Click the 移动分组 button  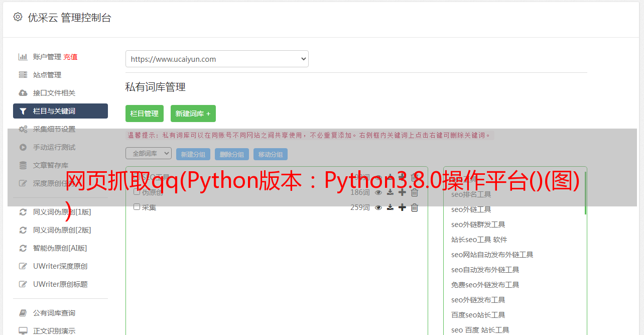tap(271, 154)
